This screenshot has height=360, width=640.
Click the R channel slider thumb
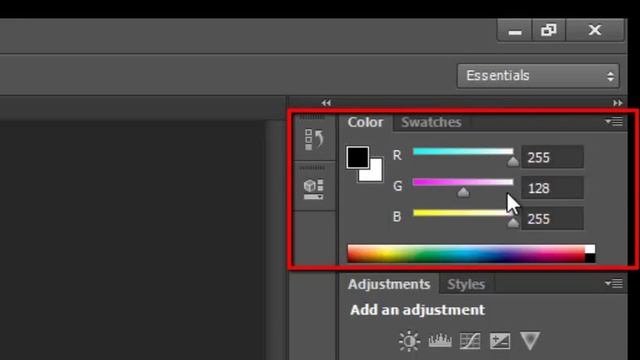click(x=513, y=162)
